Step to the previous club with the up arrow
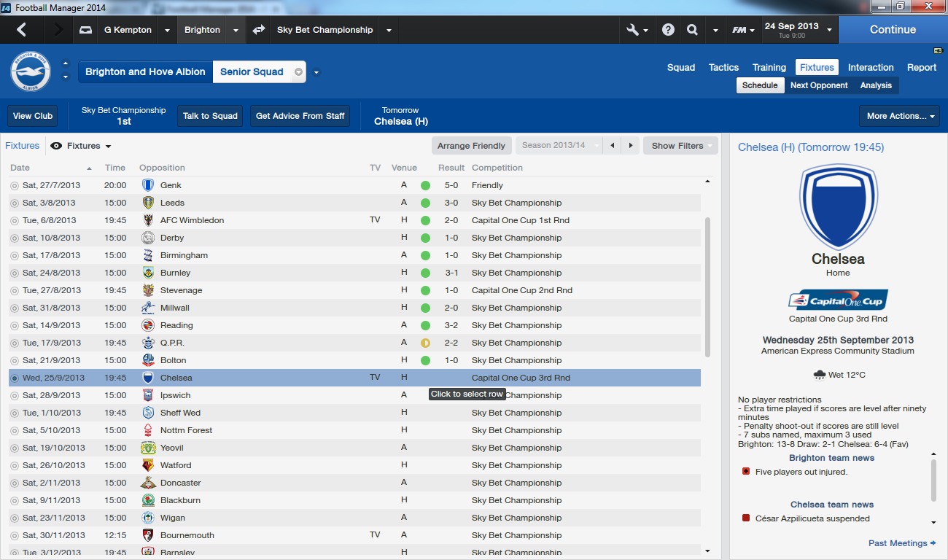The image size is (948, 560). point(66,63)
